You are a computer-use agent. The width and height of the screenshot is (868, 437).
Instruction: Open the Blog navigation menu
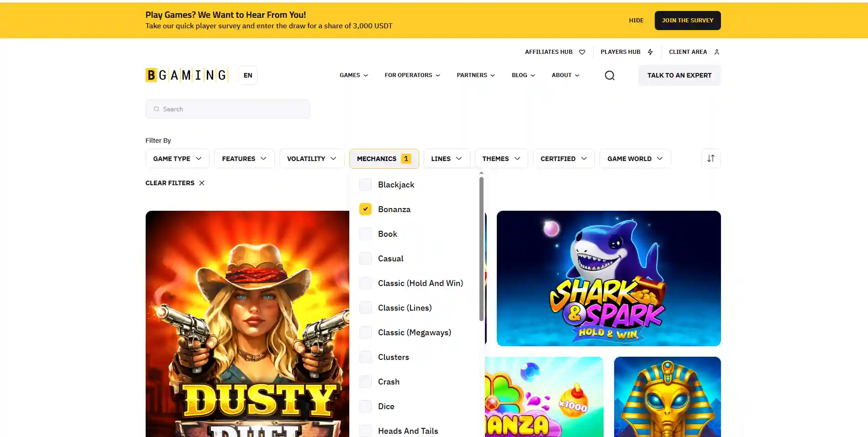coord(523,75)
